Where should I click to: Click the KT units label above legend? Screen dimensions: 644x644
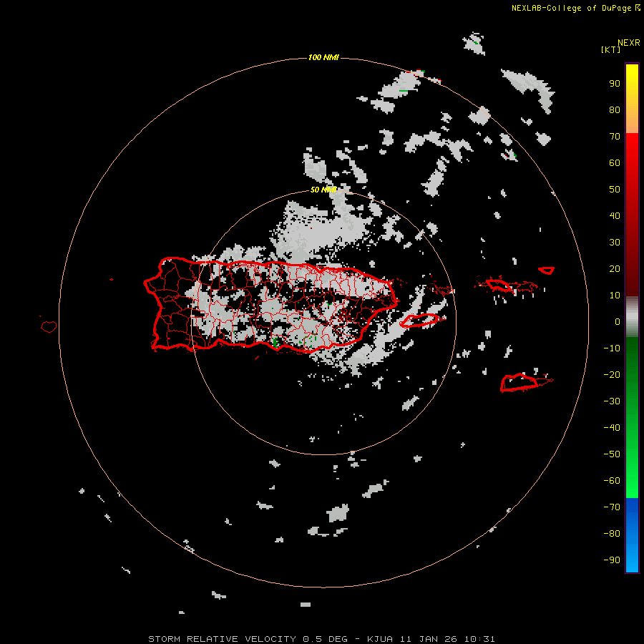[611, 49]
